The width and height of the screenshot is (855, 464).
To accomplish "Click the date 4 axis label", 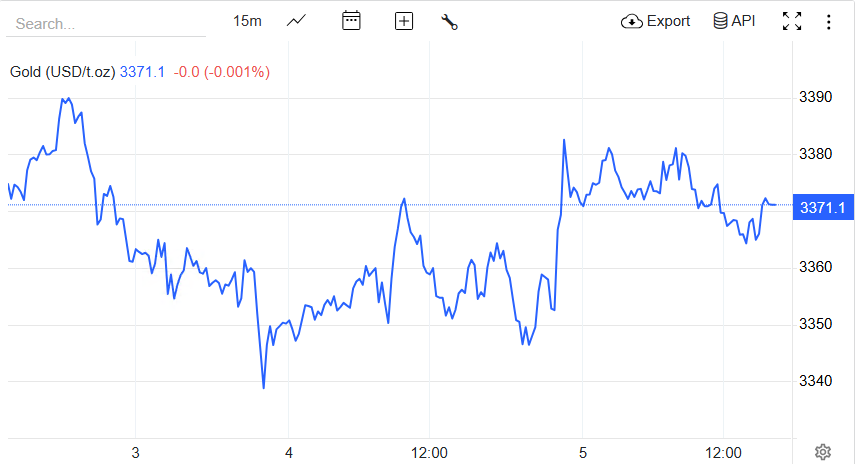I will pyautogui.click(x=289, y=452).
